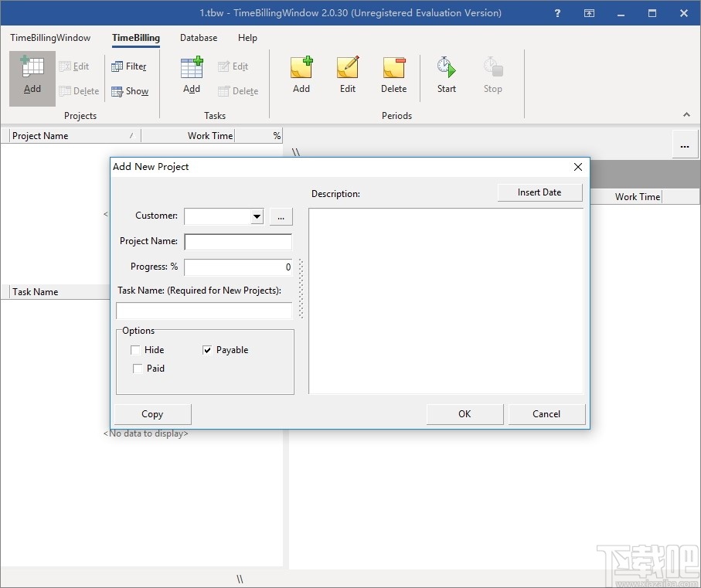Click the Task Name input field

204,311
